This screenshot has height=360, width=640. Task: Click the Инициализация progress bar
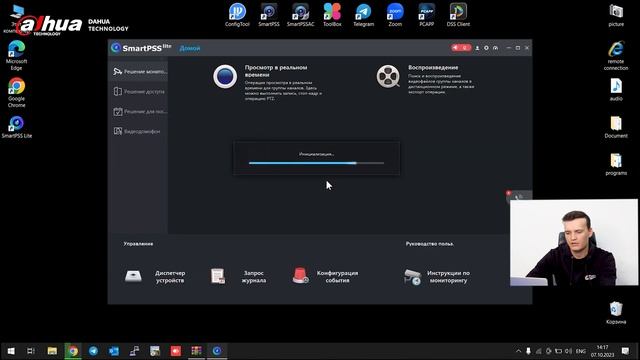click(x=316, y=163)
